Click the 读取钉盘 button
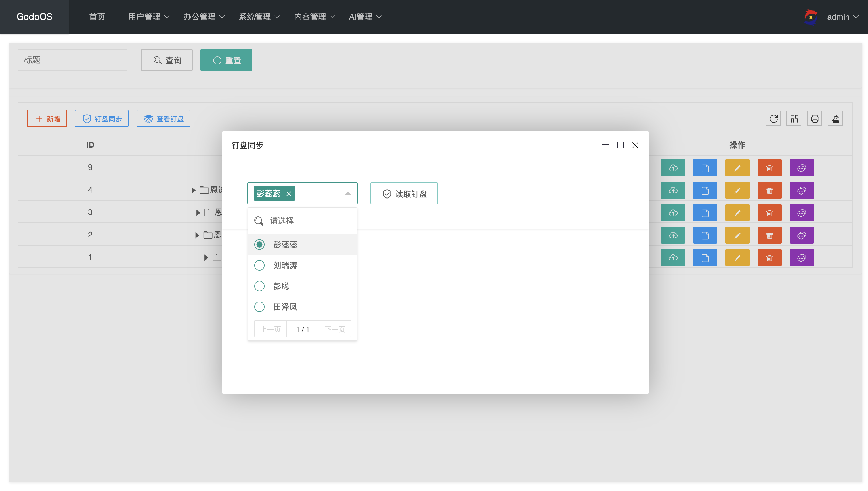This screenshot has height=491, width=868. point(404,194)
